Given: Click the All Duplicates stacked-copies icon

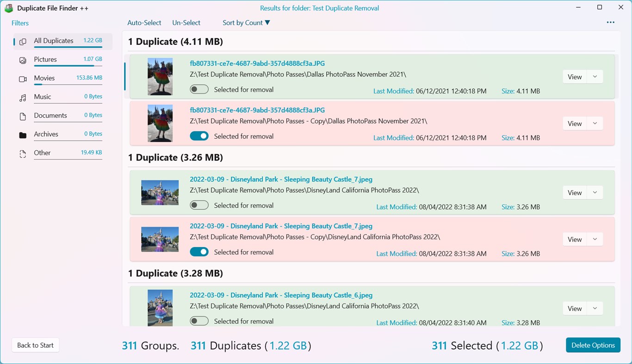Looking at the screenshot, I should 23,41.
